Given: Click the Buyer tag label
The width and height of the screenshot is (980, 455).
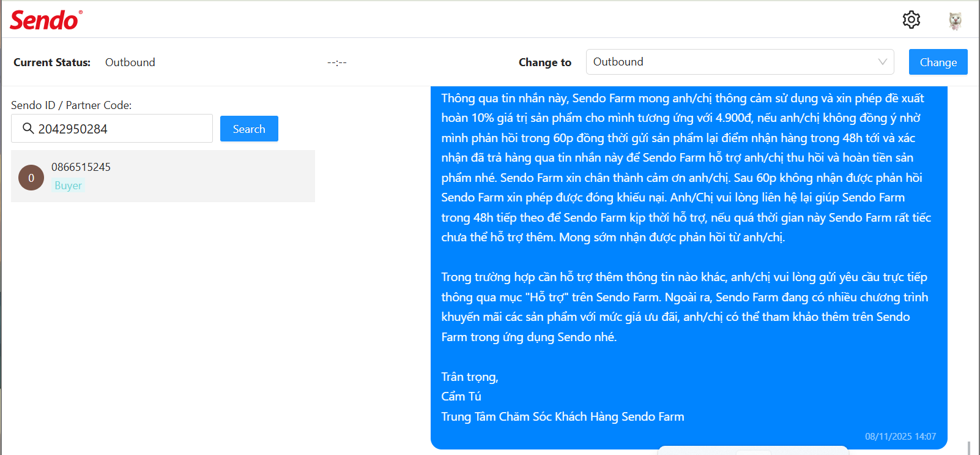Looking at the screenshot, I should (68, 186).
